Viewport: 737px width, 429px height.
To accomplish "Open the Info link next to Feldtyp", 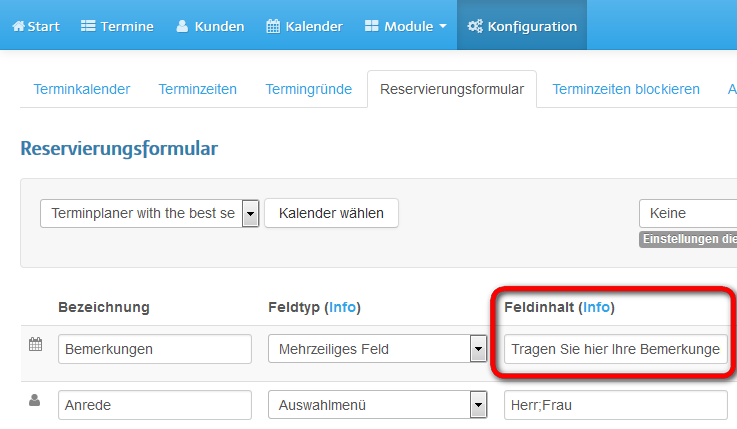I will click(x=342, y=307).
